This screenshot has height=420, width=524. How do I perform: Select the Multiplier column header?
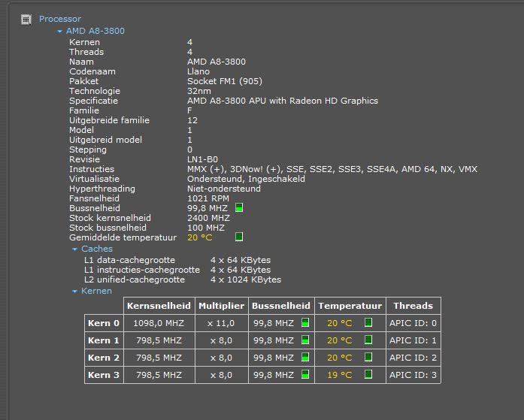(222, 306)
